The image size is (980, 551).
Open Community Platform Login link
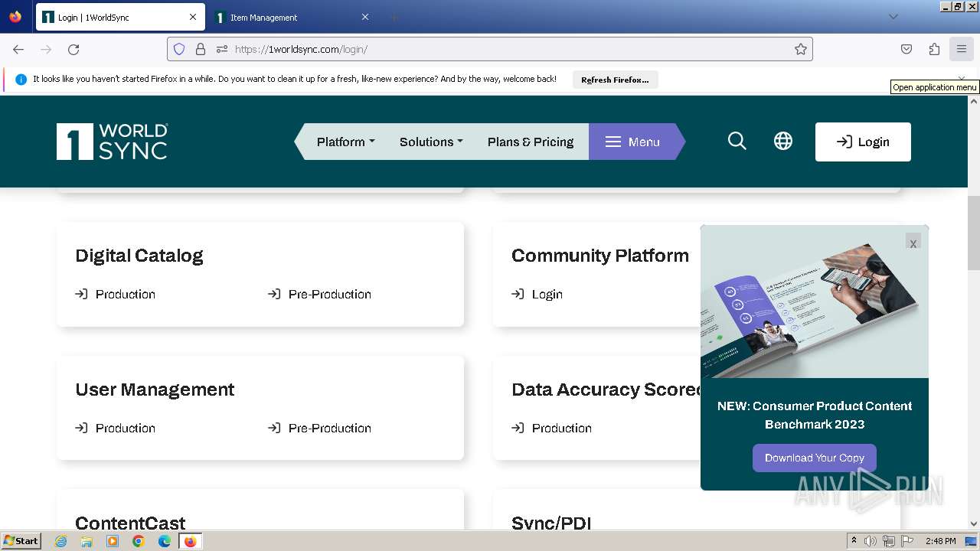pos(537,294)
